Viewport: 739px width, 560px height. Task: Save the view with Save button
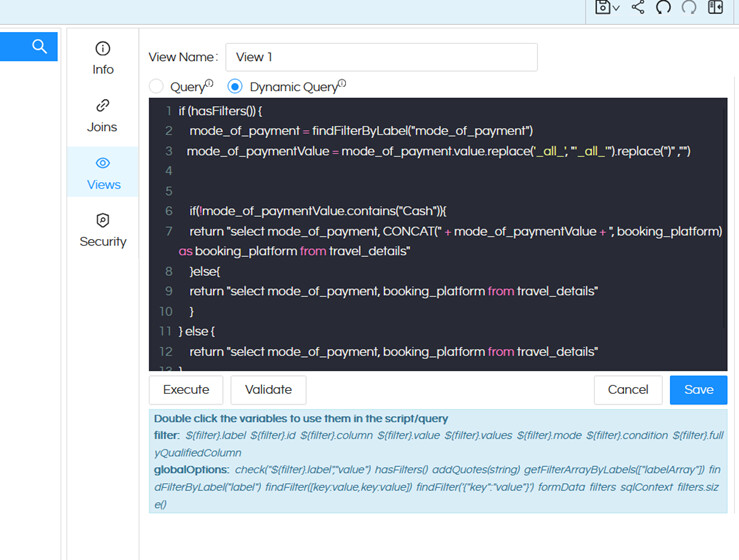coord(698,390)
